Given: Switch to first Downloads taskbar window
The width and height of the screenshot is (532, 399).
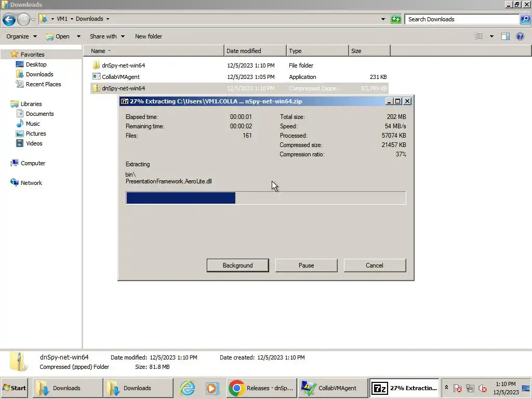Looking at the screenshot, I should pos(68,388).
